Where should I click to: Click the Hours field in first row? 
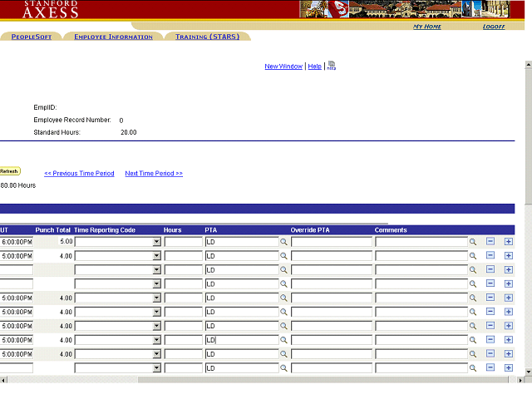coord(183,242)
